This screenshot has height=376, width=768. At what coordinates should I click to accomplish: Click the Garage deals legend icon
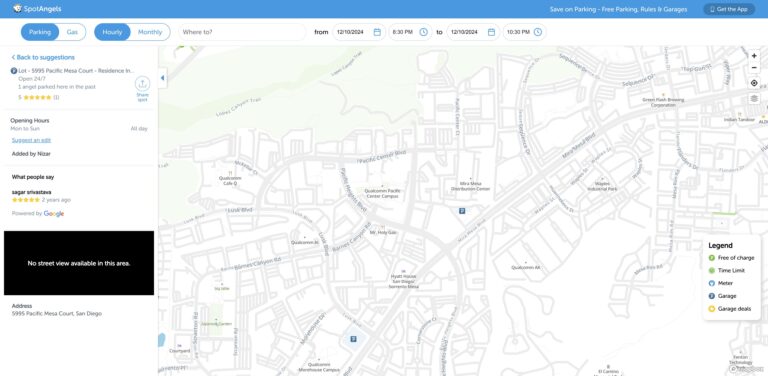[712, 309]
